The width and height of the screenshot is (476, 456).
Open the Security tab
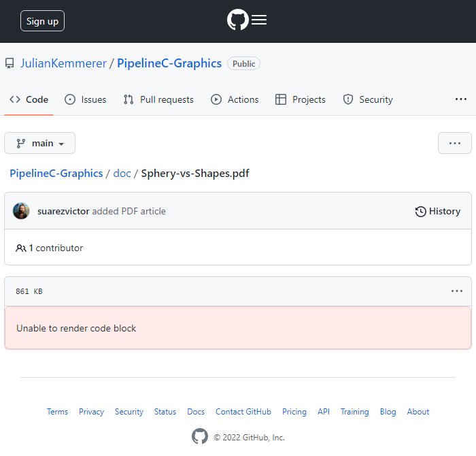click(368, 99)
